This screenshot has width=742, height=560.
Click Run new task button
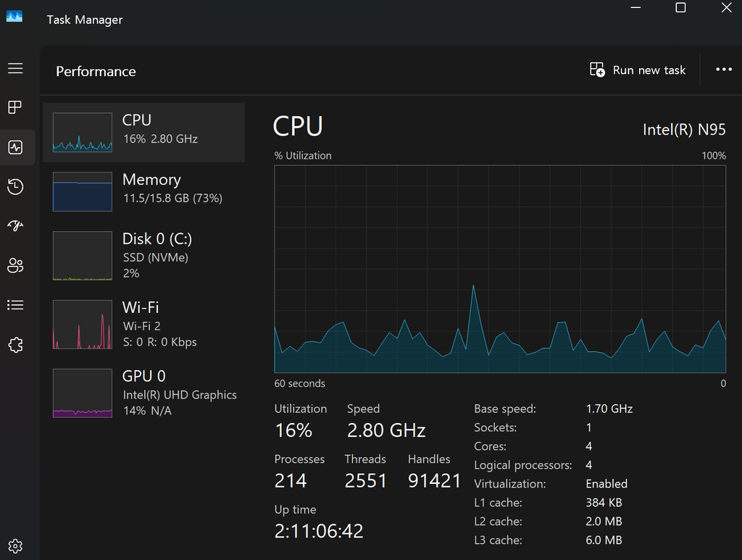tap(638, 70)
